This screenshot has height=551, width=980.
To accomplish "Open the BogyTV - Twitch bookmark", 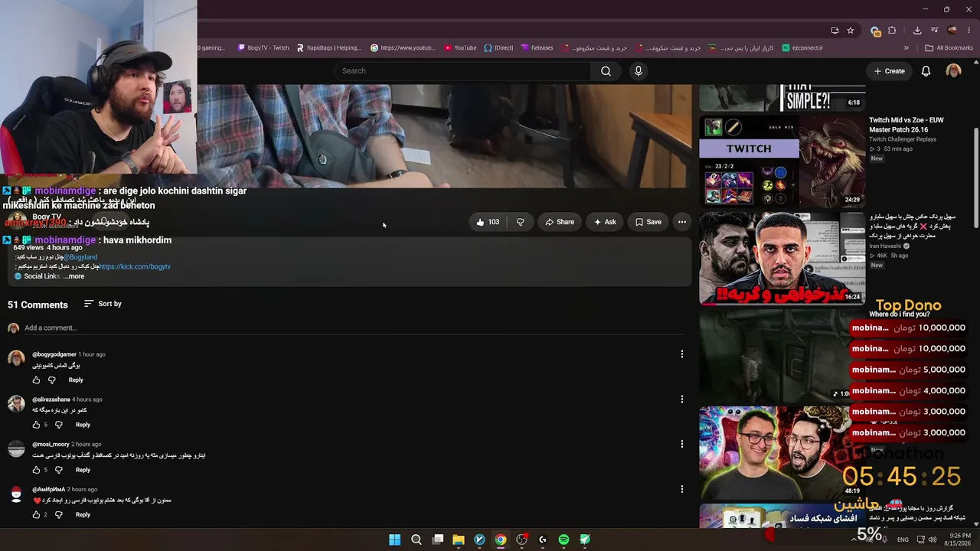I will pos(263,47).
